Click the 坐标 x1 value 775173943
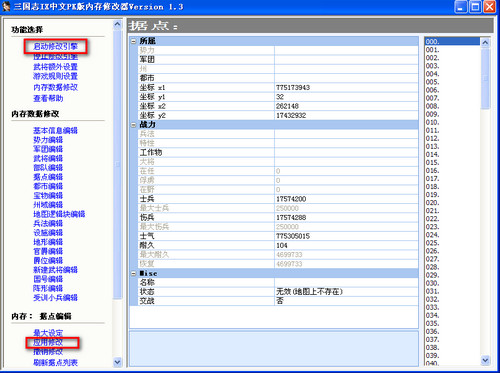 pos(293,88)
